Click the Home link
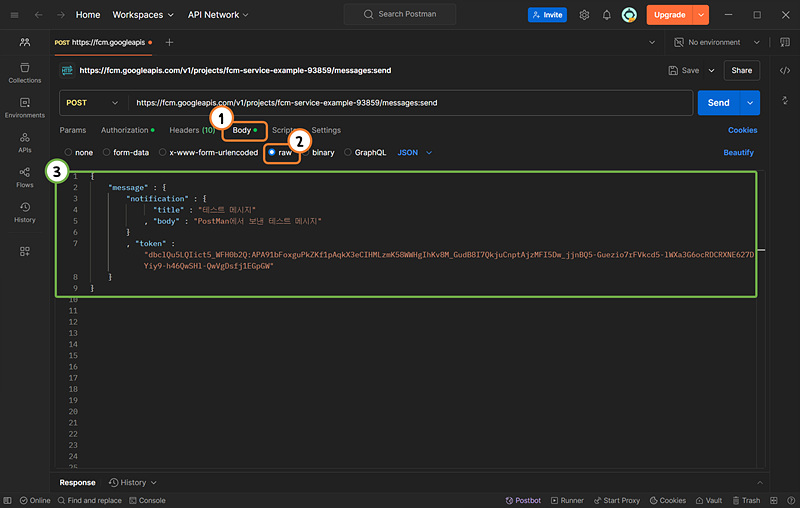Screen dimensions: 800x508 pos(88,15)
